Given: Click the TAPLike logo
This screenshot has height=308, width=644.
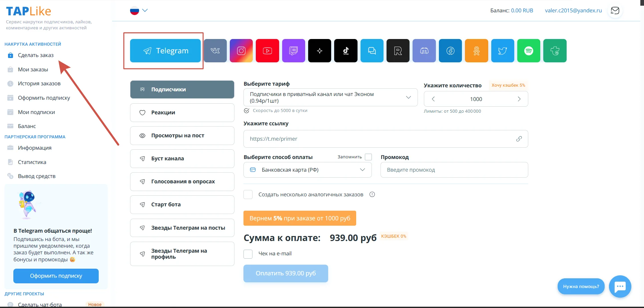Looking at the screenshot, I should click(29, 11).
